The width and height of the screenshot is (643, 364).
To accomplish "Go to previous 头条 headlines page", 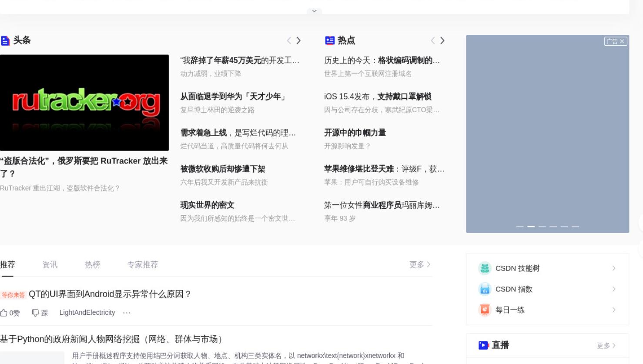I will pos(289,40).
